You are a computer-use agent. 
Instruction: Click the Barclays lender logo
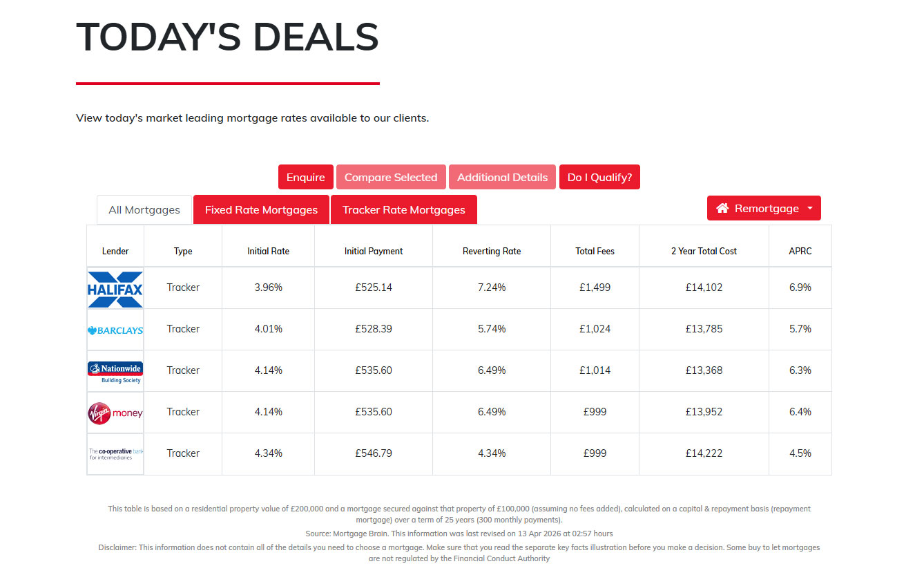coord(115,330)
